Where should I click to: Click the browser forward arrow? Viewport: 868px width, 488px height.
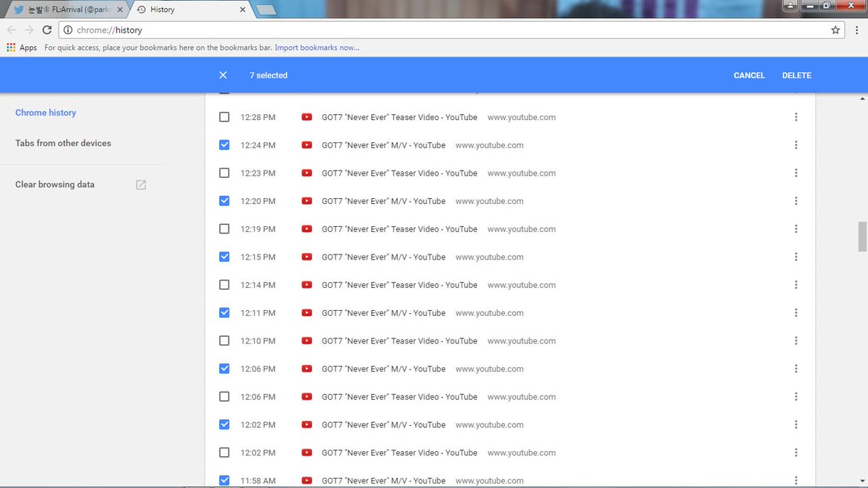[x=29, y=30]
